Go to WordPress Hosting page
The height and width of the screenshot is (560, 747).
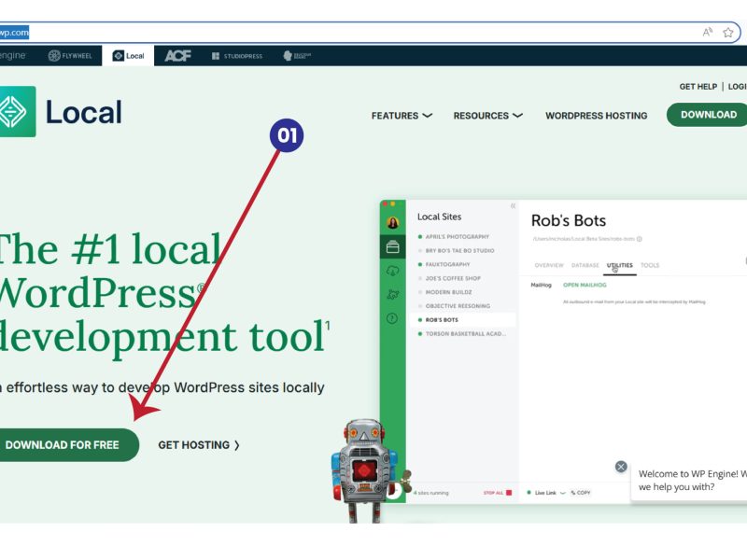[596, 116]
